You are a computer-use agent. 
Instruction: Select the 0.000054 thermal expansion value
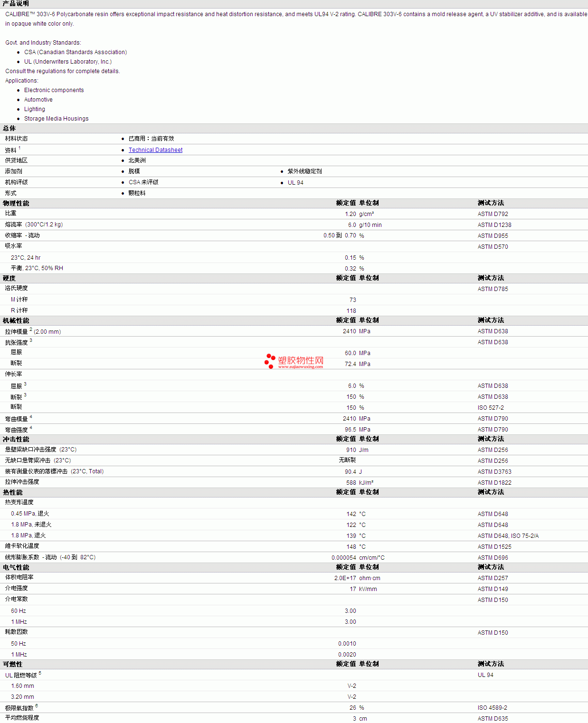click(x=344, y=558)
